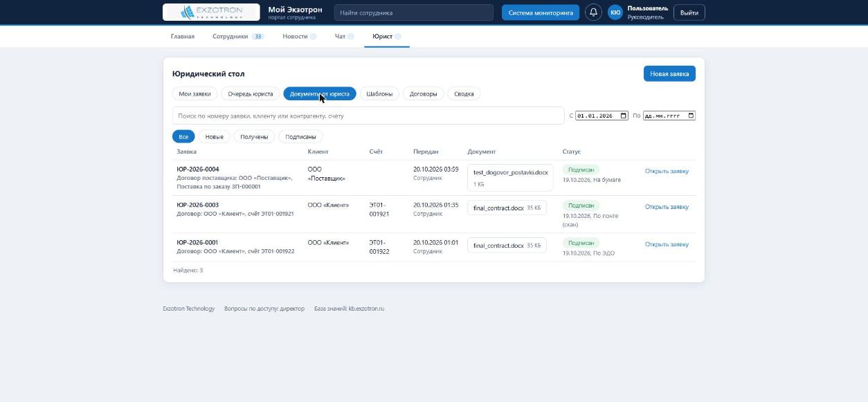Open the 'Очередь юриста' section

(x=251, y=93)
